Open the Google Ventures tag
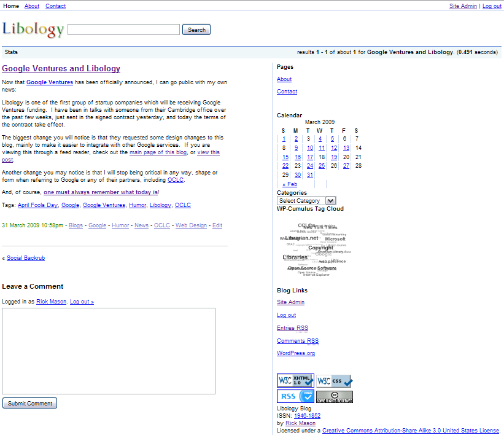The width and height of the screenshot is (504, 438). [104, 205]
